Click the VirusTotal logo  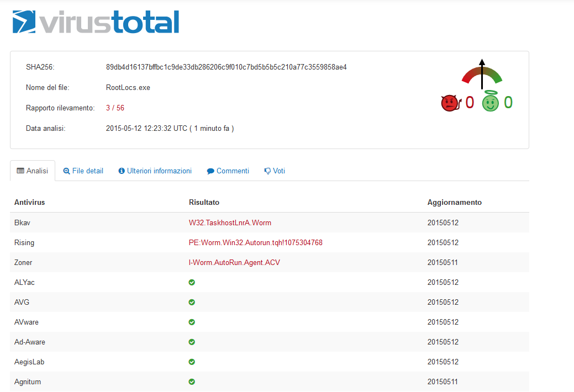point(96,22)
